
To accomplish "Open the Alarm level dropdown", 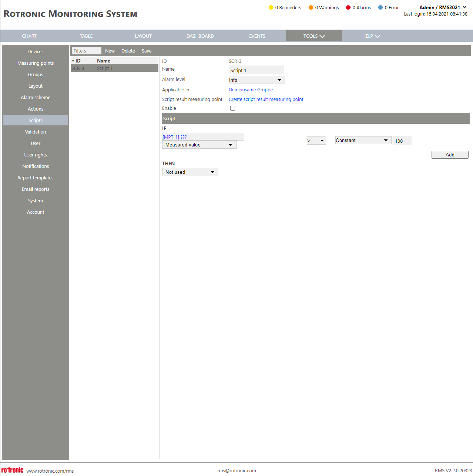I will pos(256,80).
